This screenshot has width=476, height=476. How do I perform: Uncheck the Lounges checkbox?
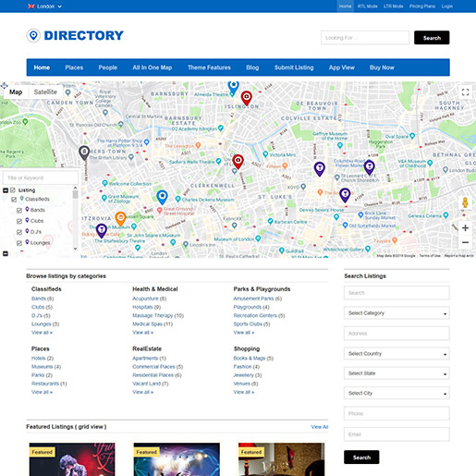point(19,243)
